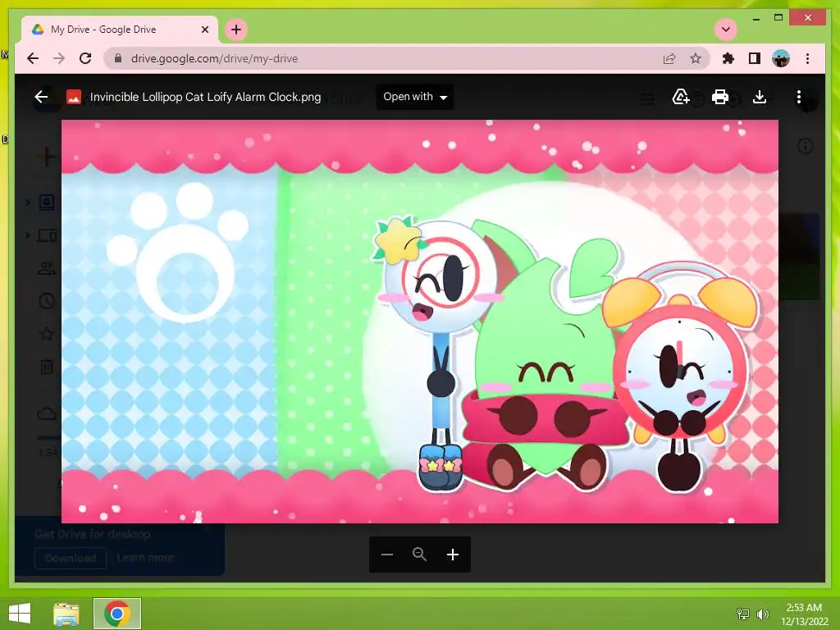
Task: Go back in Chrome browser
Action: (33, 58)
